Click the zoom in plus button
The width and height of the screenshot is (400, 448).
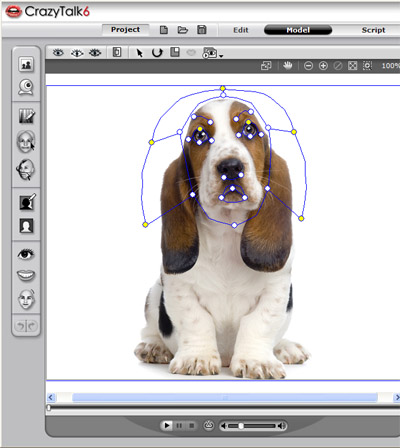[x=323, y=66]
